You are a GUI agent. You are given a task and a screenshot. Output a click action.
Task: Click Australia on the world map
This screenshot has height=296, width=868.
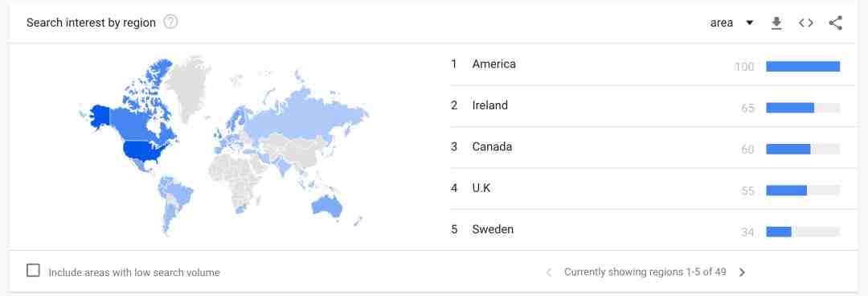point(327,205)
